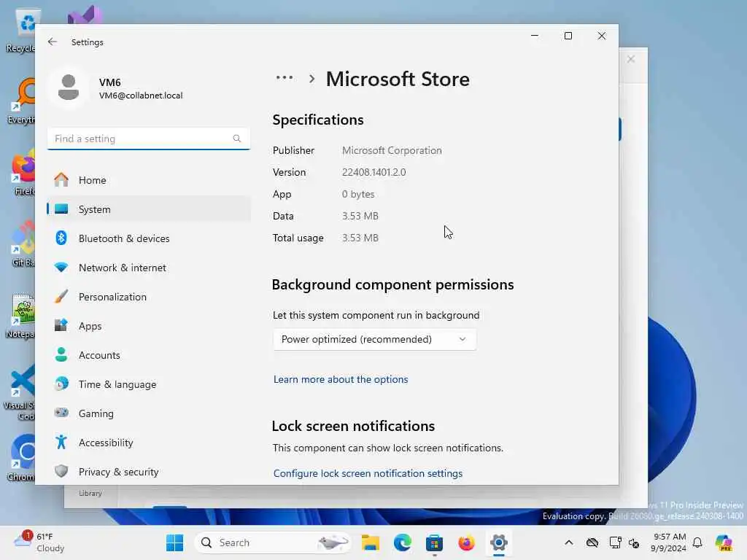Click the OneDrive cloud tray icon
Viewport: 747px width, 560px height.
(x=592, y=542)
